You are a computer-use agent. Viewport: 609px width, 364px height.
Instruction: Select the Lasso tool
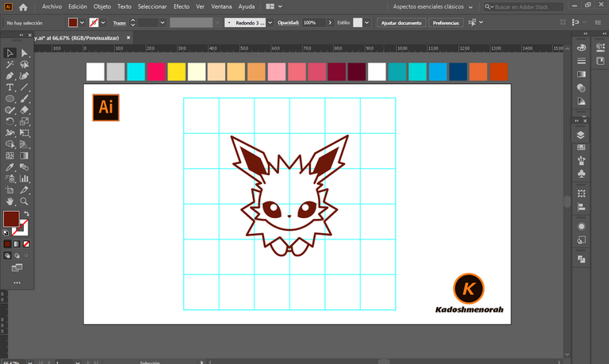(x=24, y=64)
